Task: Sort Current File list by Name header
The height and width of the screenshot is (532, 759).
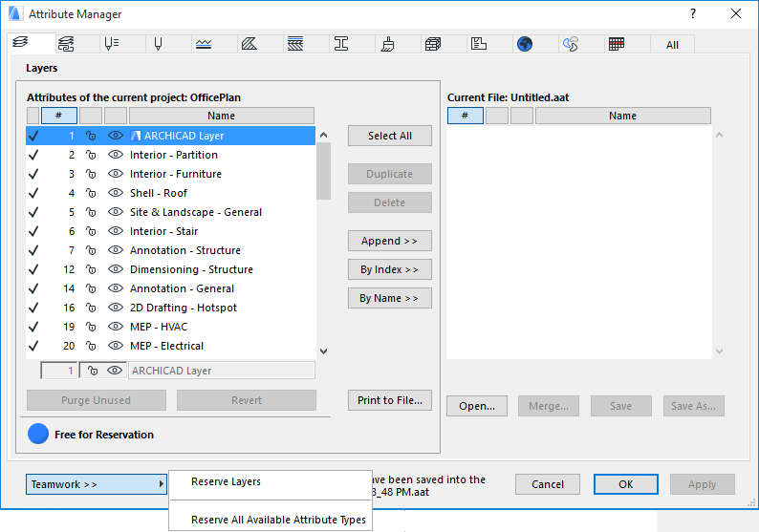Action: click(623, 116)
